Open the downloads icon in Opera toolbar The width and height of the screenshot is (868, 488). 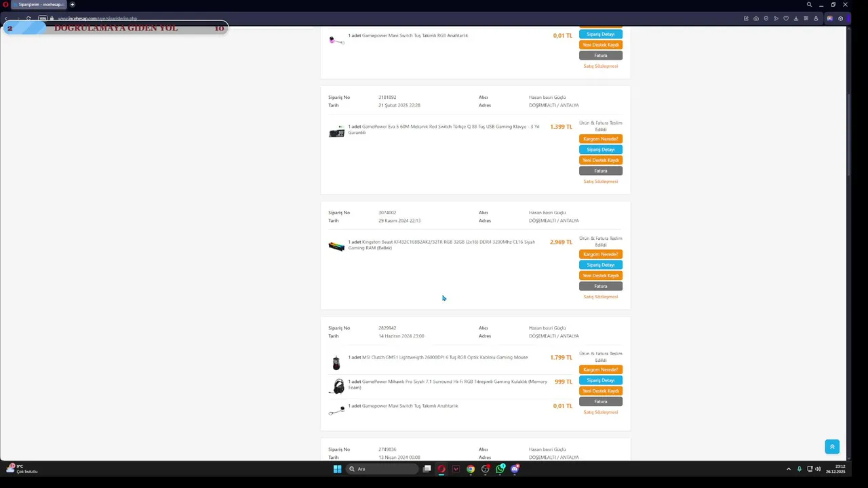(796, 18)
